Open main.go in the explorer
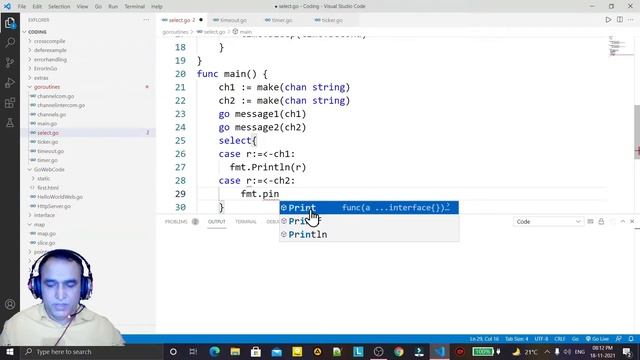Viewport: 640px width, 360px height. tap(47, 124)
